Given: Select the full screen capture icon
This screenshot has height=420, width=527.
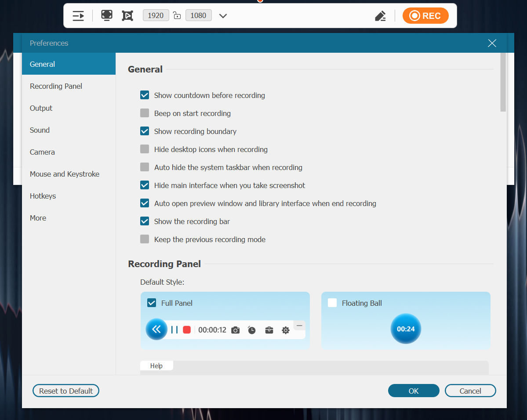Looking at the screenshot, I should click(x=107, y=15).
